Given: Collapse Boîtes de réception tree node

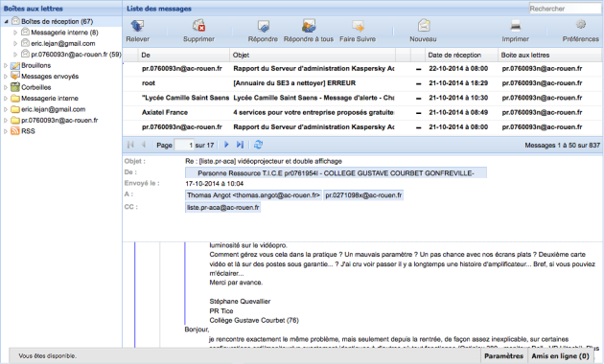Looking at the screenshot, I should click(6, 21).
